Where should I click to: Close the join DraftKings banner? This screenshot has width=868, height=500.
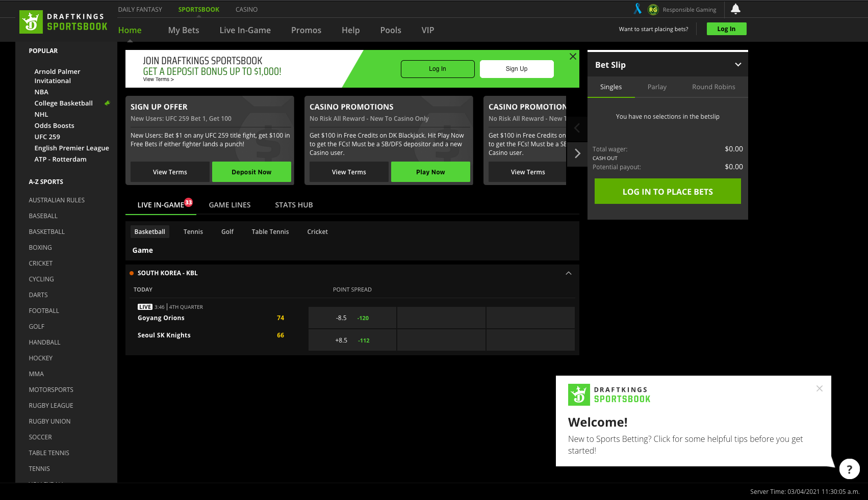pos(573,57)
